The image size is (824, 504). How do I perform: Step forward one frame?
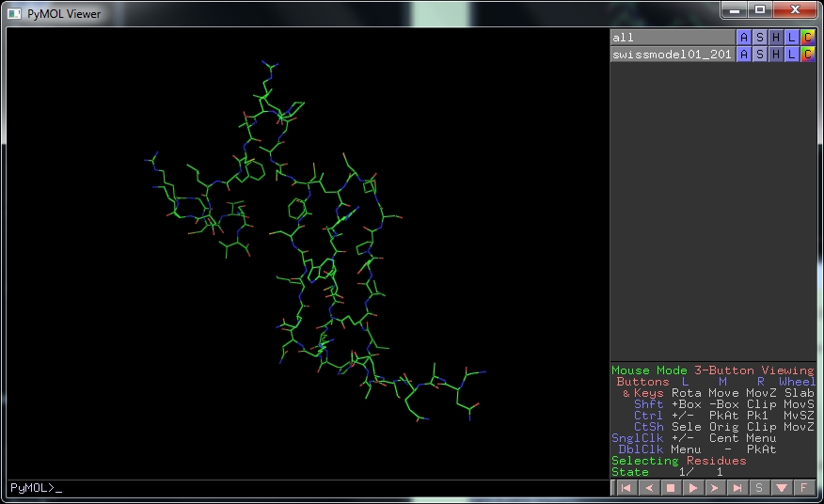tap(716, 488)
